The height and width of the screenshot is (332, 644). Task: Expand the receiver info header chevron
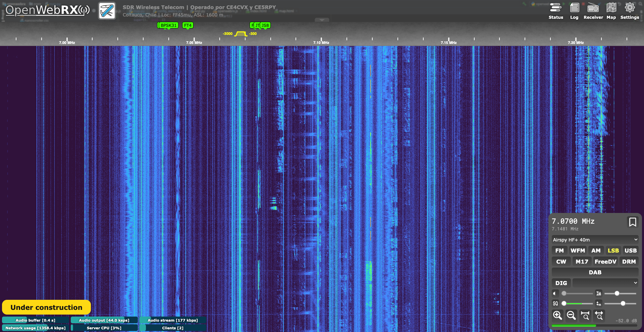pyautogui.click(x=322, y=20)
